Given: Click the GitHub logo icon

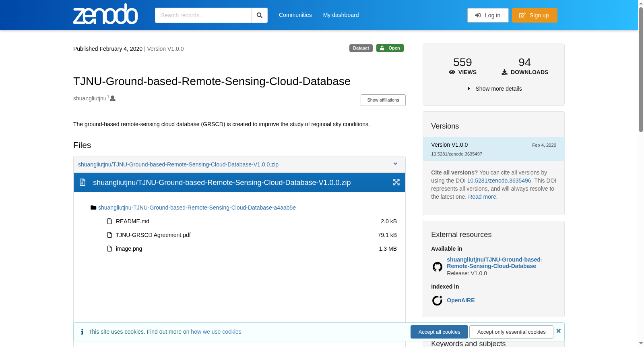Looking at the screenshot, I should tap(438, 267).
